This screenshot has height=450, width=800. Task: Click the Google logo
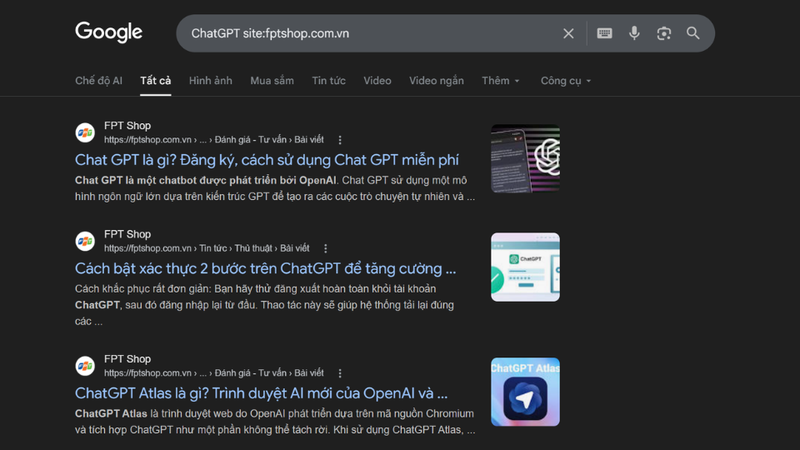(109, 32)
